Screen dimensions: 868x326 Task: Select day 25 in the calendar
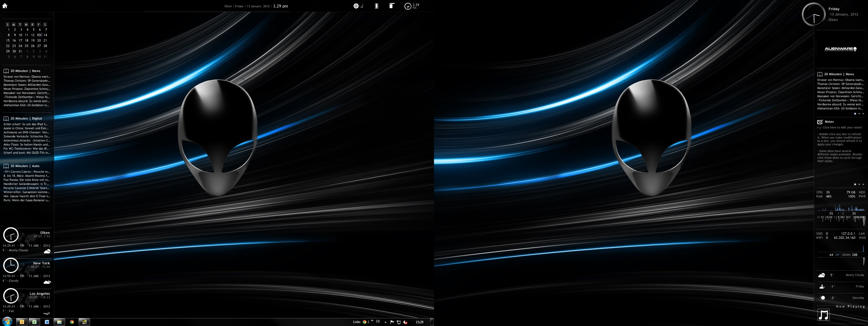[26, 46]
